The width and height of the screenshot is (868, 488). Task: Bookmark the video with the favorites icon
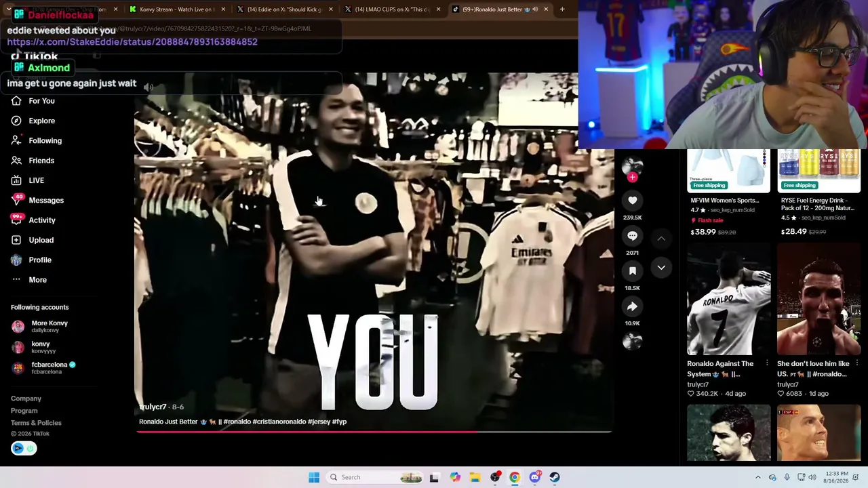[x=632, y=271]
